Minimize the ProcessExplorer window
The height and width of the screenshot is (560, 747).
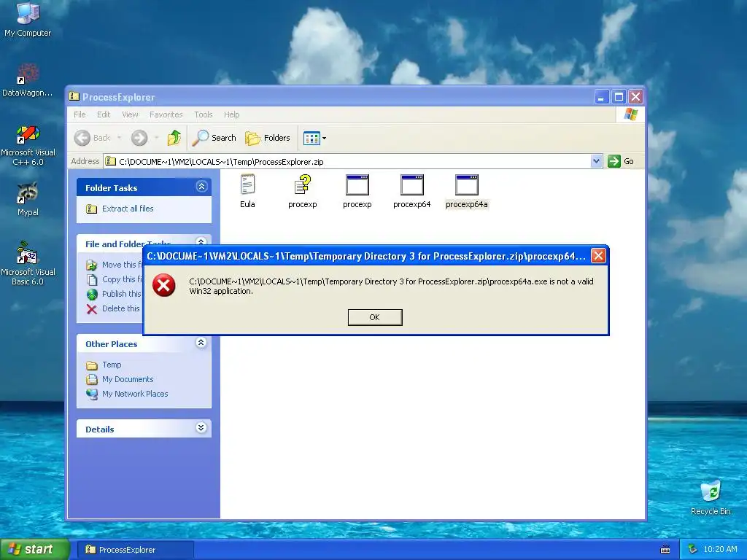point(601,97)
